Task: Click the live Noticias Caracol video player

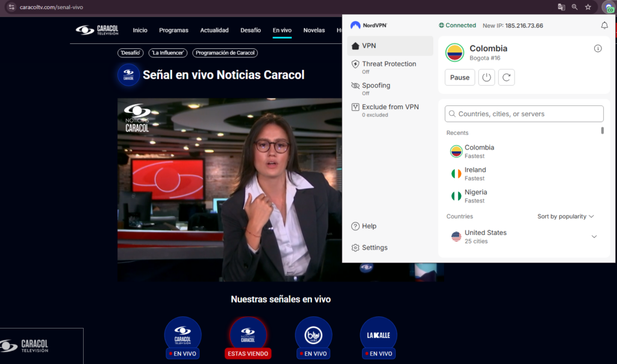Action: (x=230, y=190)
